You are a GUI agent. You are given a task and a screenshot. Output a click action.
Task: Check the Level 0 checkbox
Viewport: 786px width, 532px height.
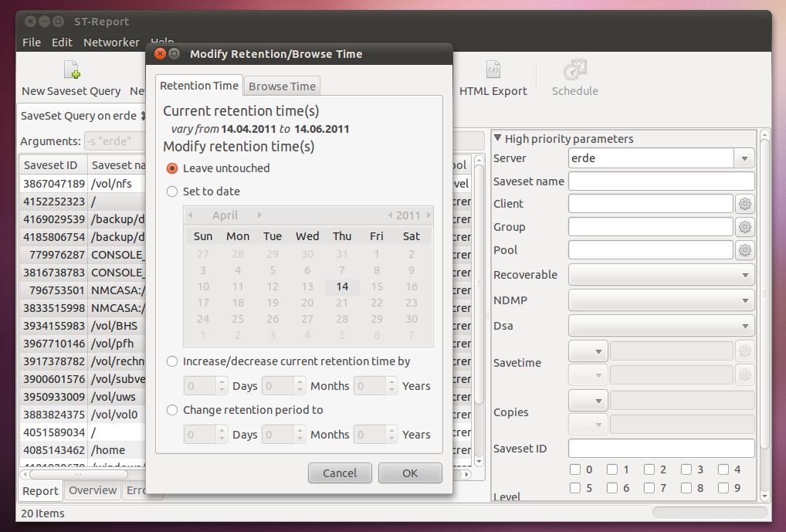[x=575, y=469]
